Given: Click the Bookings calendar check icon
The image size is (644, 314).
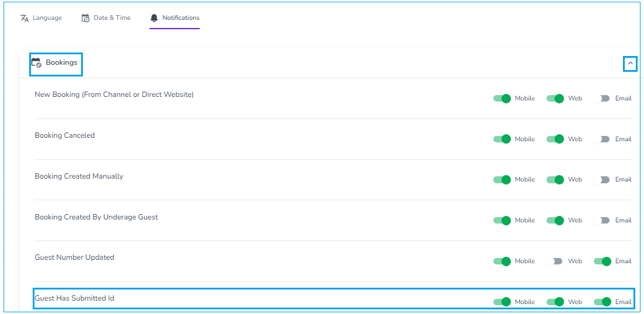Looking at the screenshot, I should click(x=37, y=63).
